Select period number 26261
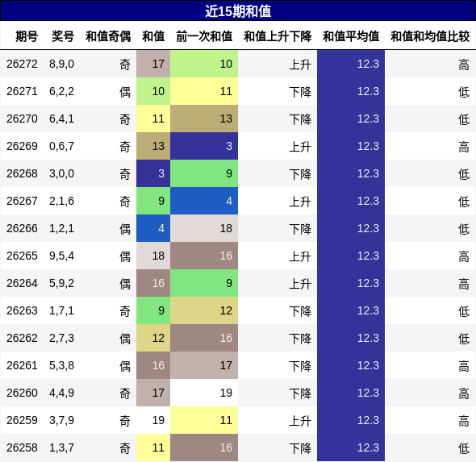This screenshot has width=476, height=462. 22,365
